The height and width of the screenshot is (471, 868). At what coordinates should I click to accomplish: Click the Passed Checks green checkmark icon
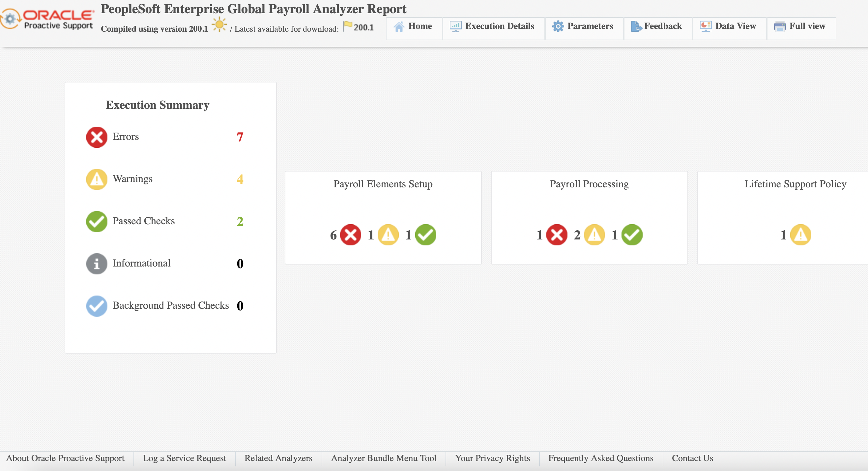pyautogui.click(x=96, y=221)
